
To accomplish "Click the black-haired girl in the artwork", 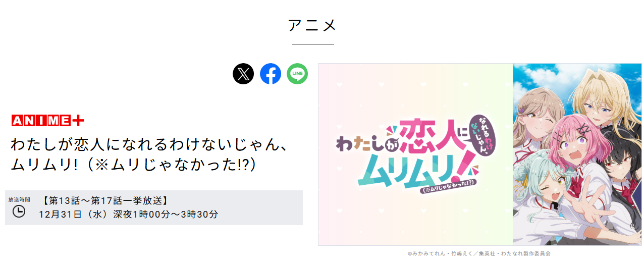I will point(623,156).
